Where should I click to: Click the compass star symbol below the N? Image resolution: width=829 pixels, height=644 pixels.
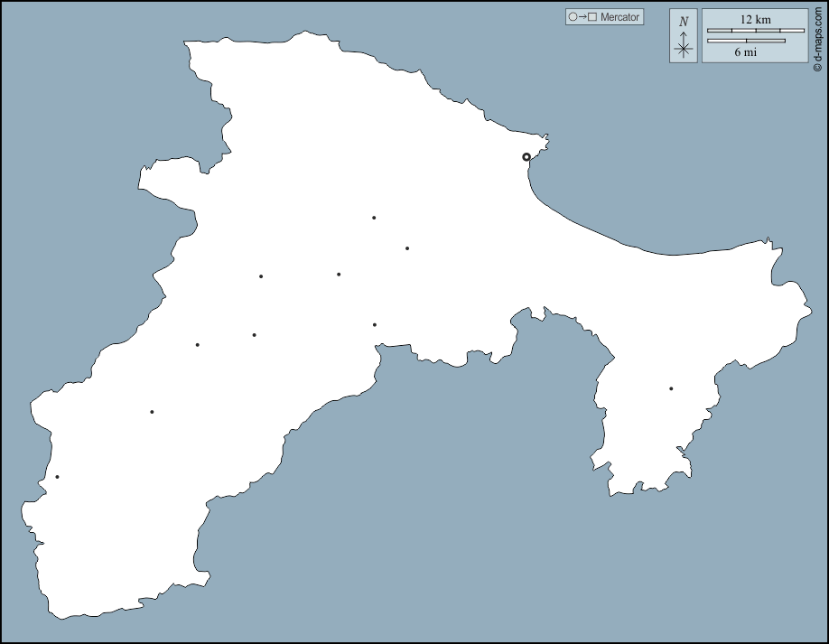point(684,49)
